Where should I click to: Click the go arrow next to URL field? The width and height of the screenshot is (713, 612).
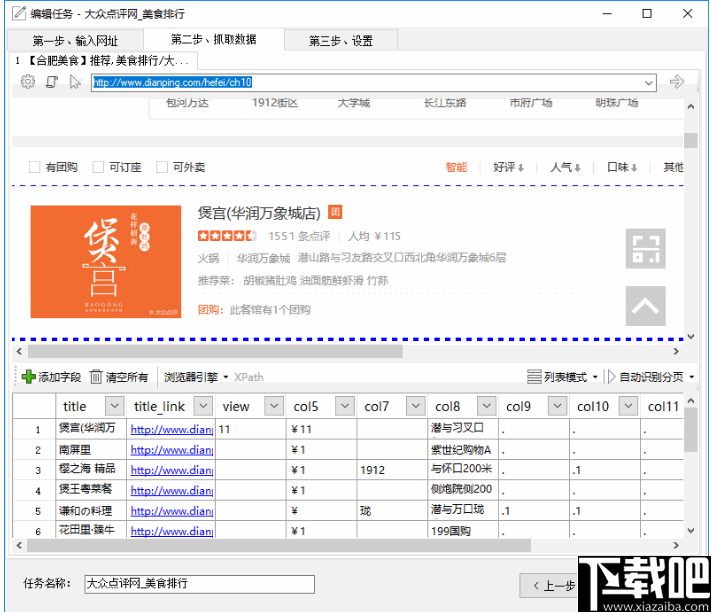(x=677, y=82)
